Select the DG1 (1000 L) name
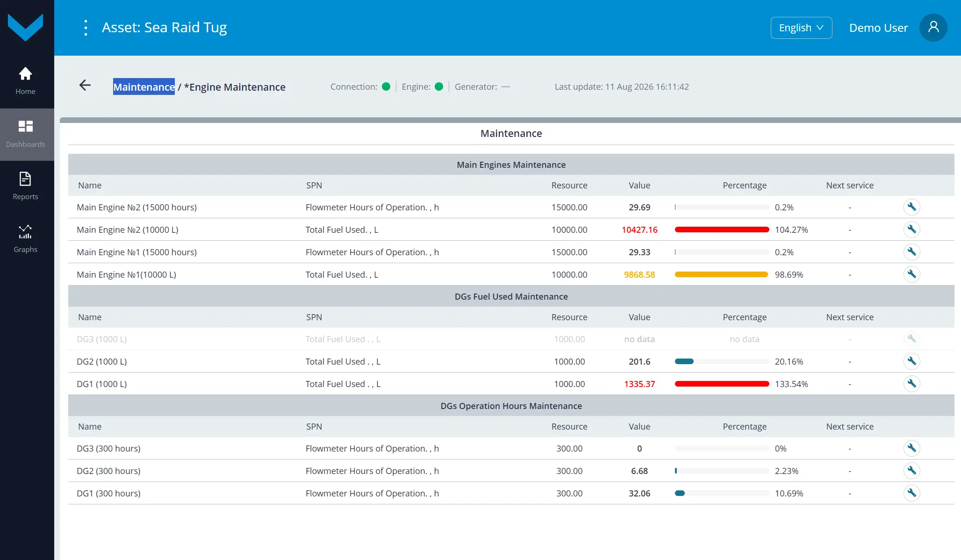Image resolution: width=961 pixels, height=560 pixels. [x=101, y=384]
